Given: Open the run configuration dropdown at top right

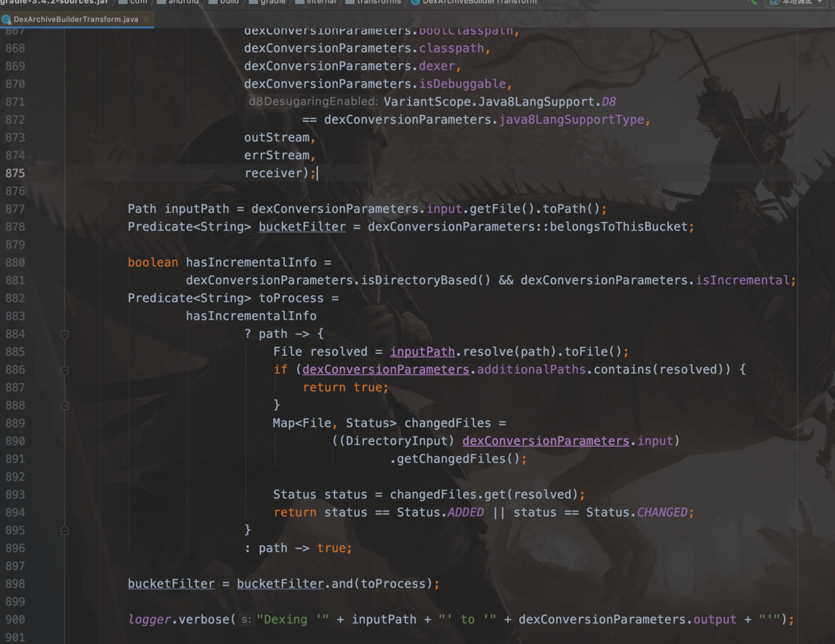Looking at the screenshot, I should coord(797,2).
